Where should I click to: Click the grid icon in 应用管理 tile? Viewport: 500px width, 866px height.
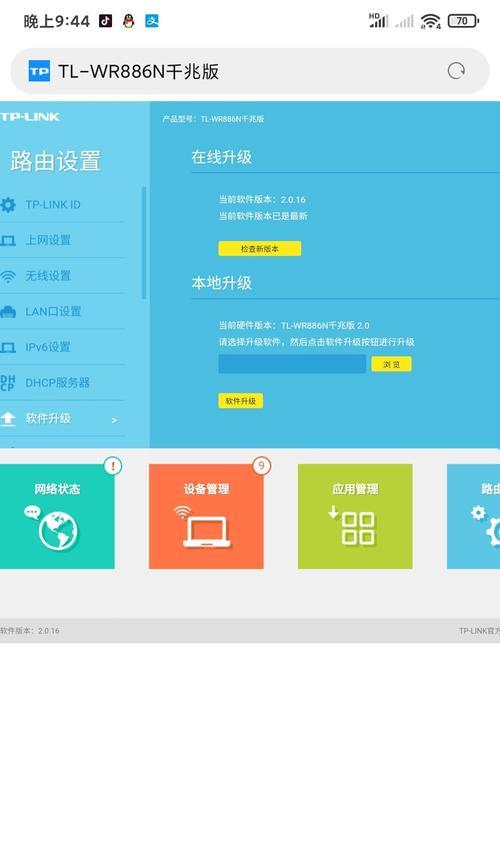358,529
